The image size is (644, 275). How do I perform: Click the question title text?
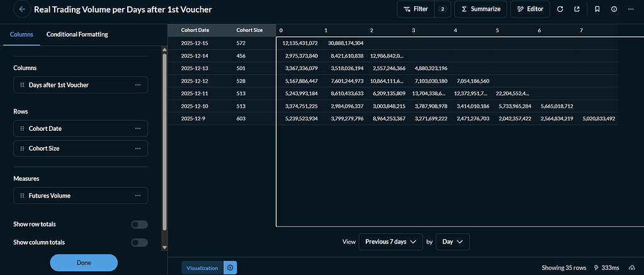point(123,9)
